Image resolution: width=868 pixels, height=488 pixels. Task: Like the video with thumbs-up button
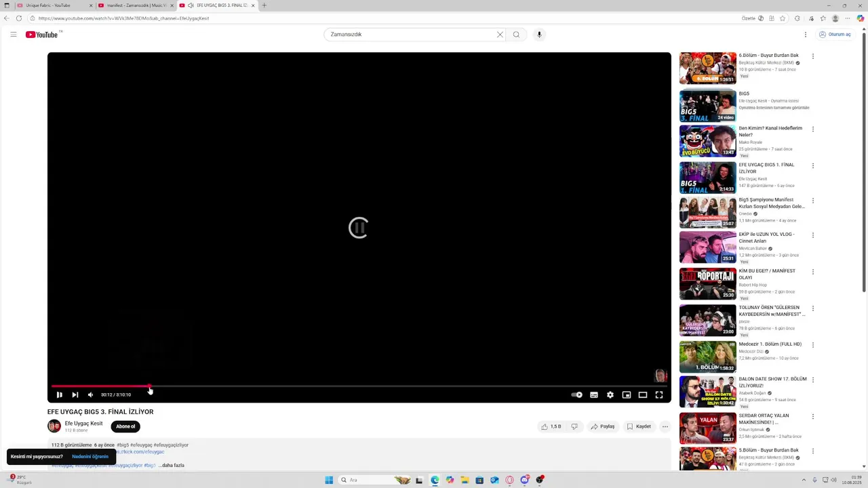(x=551, y=426)
